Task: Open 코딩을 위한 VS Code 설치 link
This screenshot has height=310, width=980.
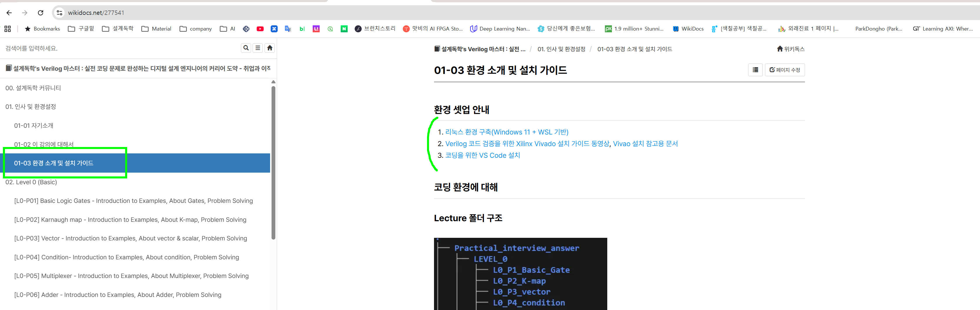Action: (482, 155)
